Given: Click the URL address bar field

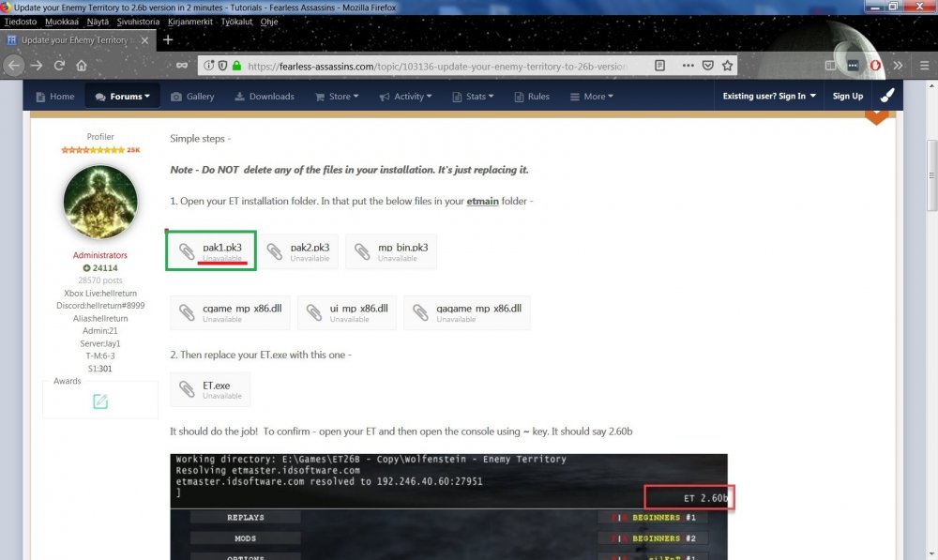Looking at the screenshot, I should pos(437,66).
